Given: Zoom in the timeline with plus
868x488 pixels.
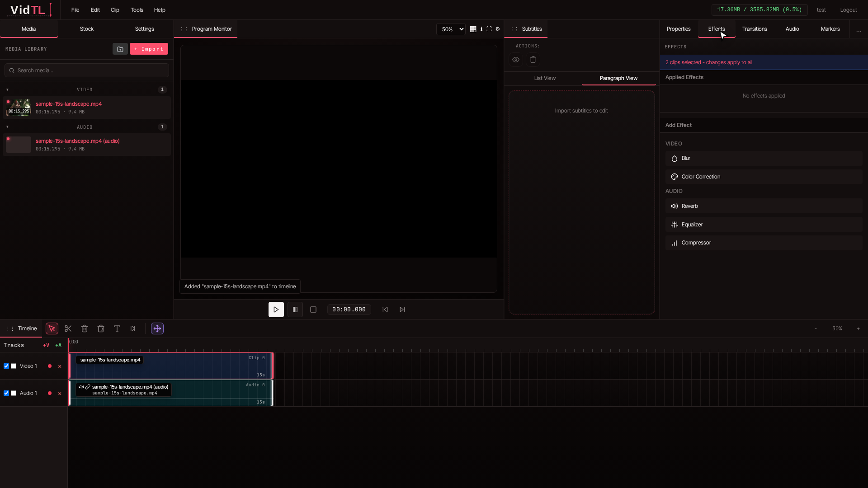Looking at the screenshot, I should 858,328.
